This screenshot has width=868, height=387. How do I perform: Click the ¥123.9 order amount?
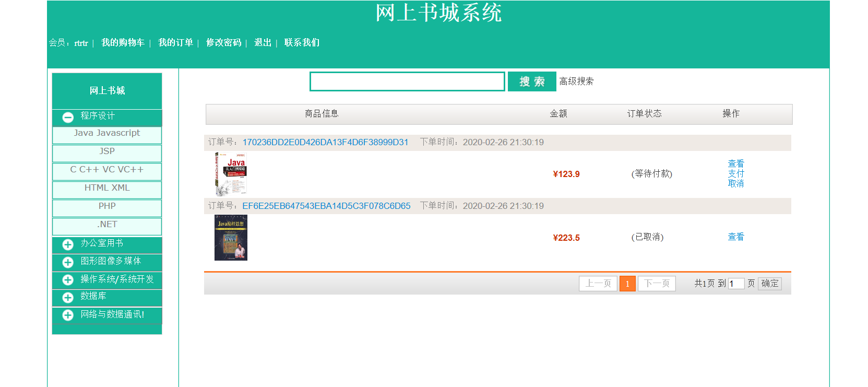[x=566, y=174]
